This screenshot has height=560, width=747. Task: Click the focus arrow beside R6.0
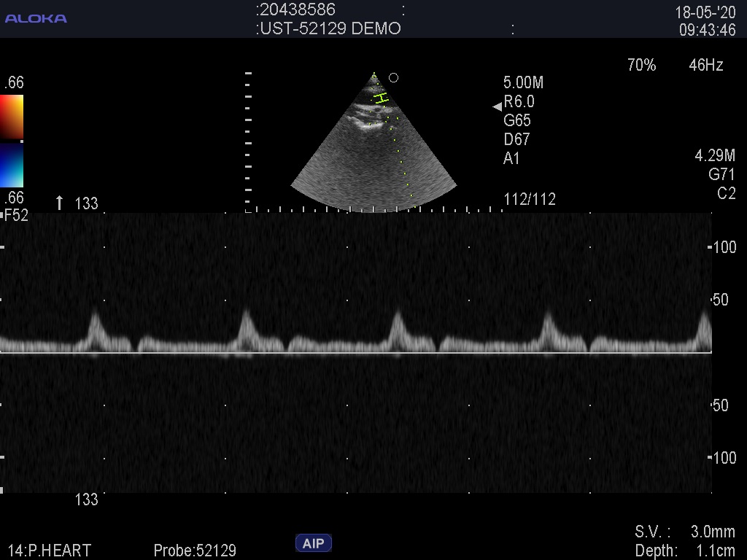click(498, 106)
